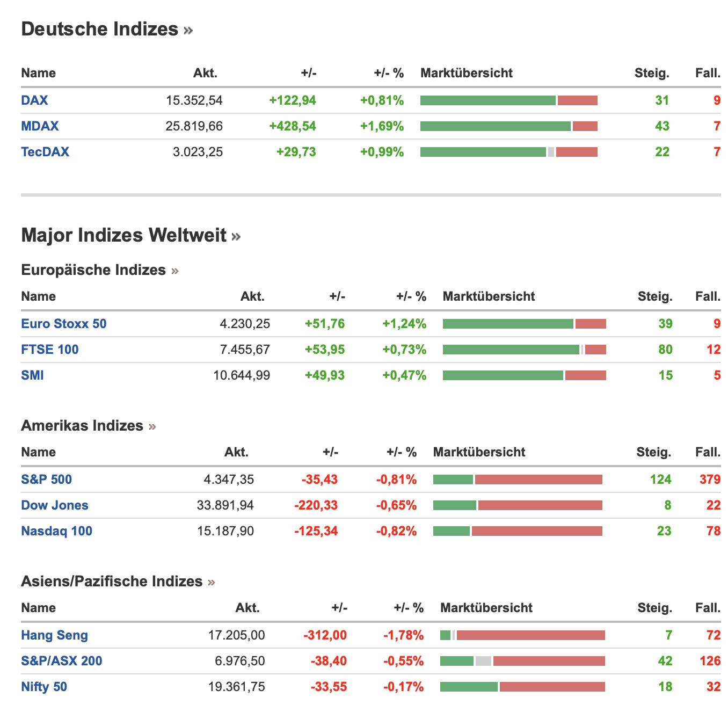Expand the Major Indizes Weltweit arrow
The width and height of the screenshot is (728, 712).
pos(236,237)
